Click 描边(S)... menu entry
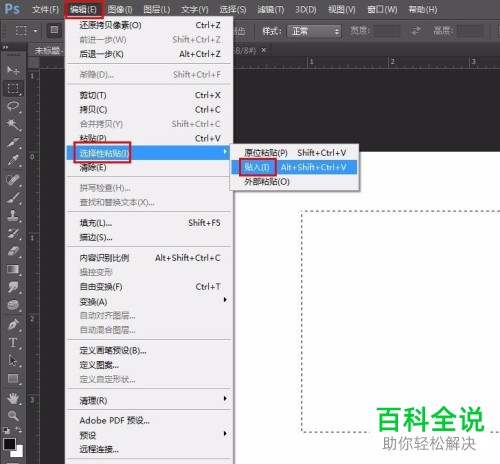The width and height of the screenshot is (500, 464). pyautogui.click(x=149, y=237)
